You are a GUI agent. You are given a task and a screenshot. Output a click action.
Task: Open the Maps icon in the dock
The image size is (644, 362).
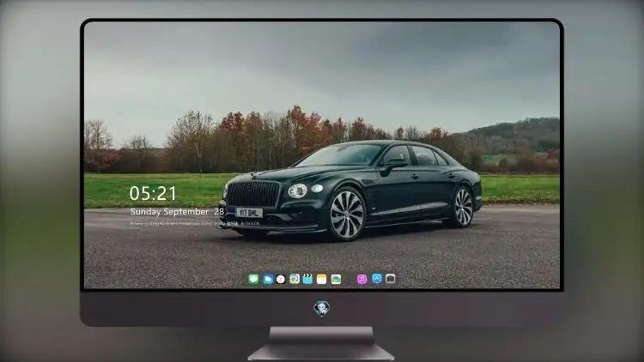coord(295,279)
